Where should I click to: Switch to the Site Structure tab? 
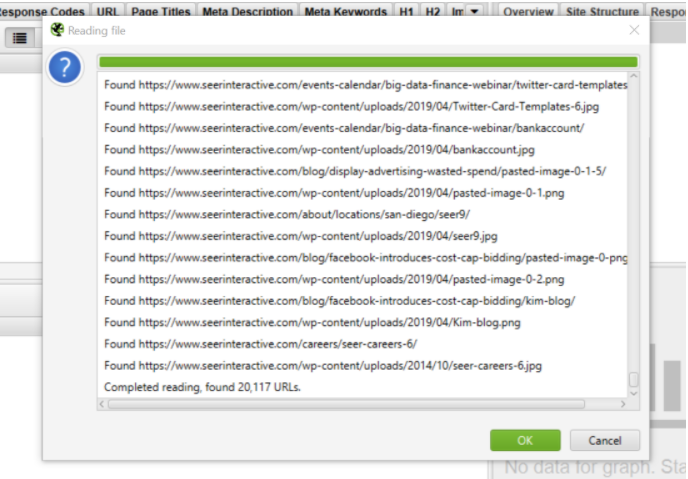602,12
